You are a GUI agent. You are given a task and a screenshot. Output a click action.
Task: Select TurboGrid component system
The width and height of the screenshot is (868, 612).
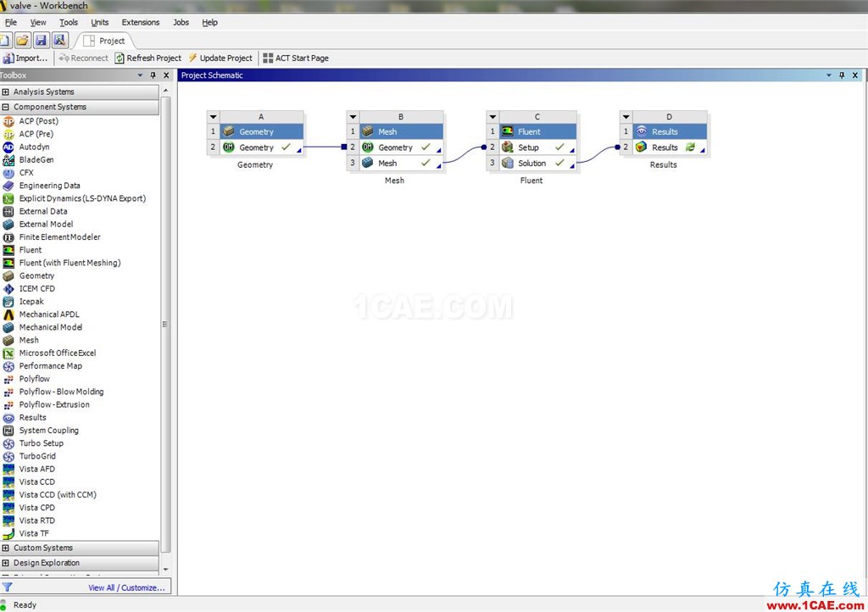37,456
